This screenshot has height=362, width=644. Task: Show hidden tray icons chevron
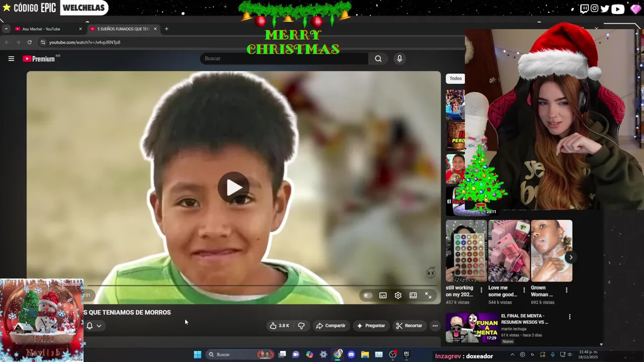[512, 354]
